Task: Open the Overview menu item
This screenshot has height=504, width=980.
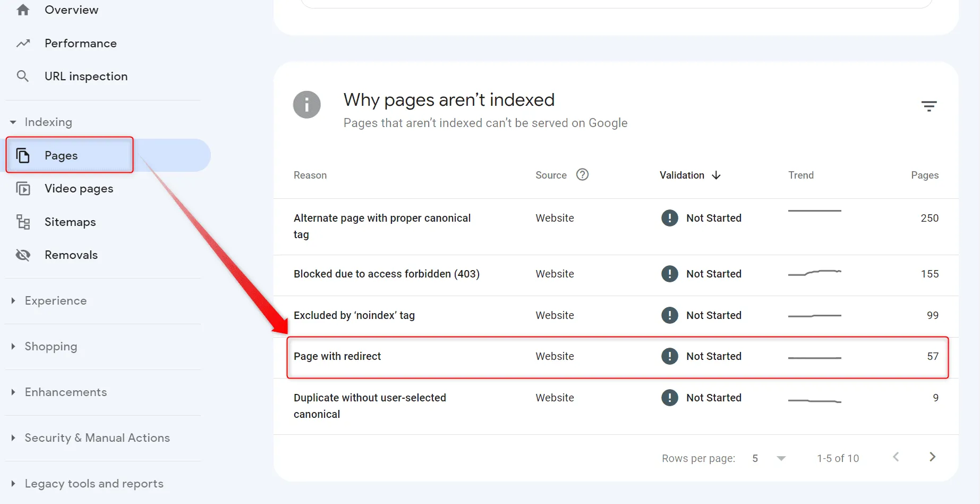Action: click(71, 10)
